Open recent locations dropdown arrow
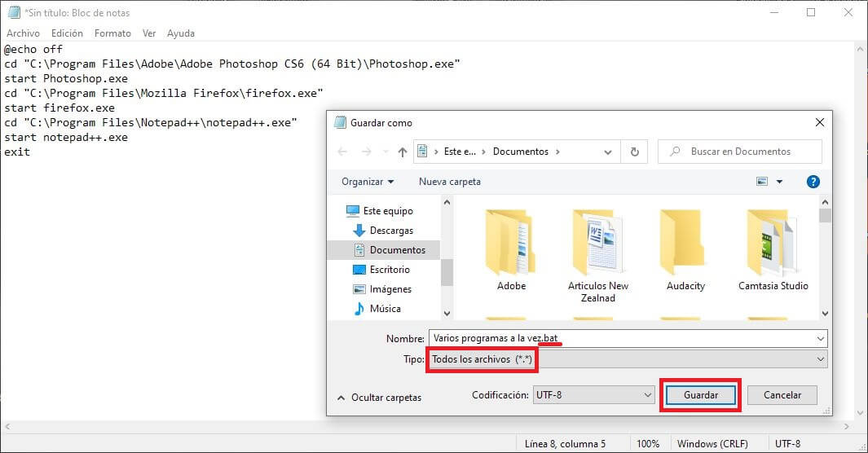Screen dimensions: 868x453 (x=386, y=152)
